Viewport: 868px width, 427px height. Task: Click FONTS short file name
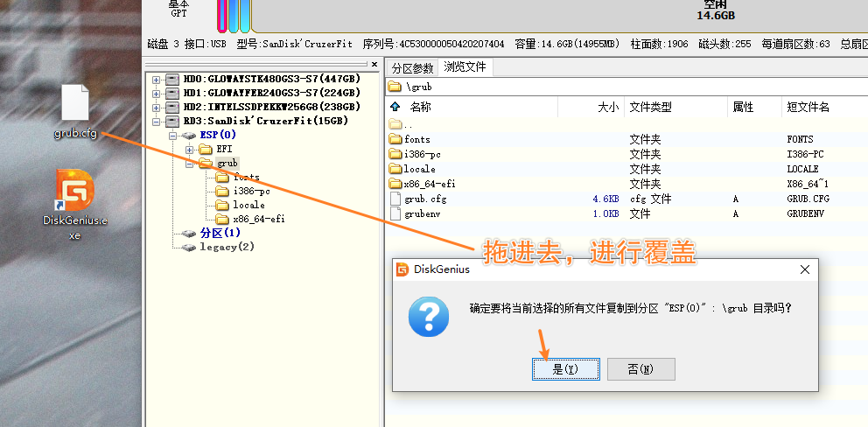(x=800, y=139)
